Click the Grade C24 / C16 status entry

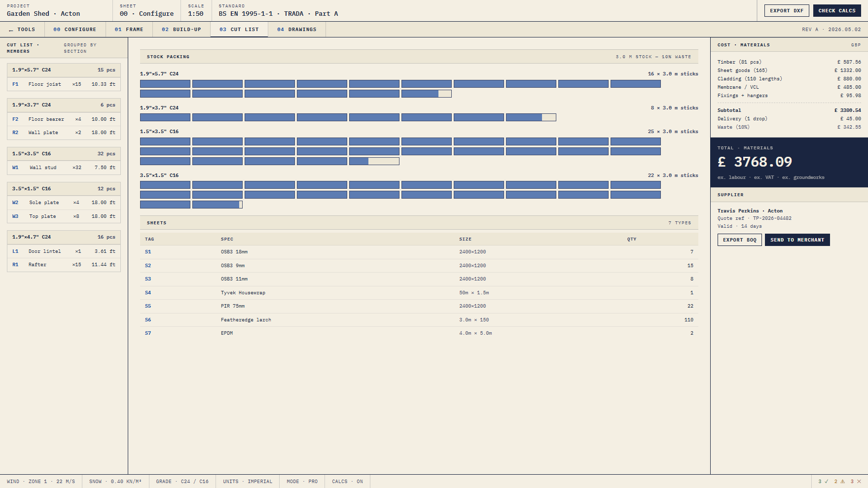[182, 482]
